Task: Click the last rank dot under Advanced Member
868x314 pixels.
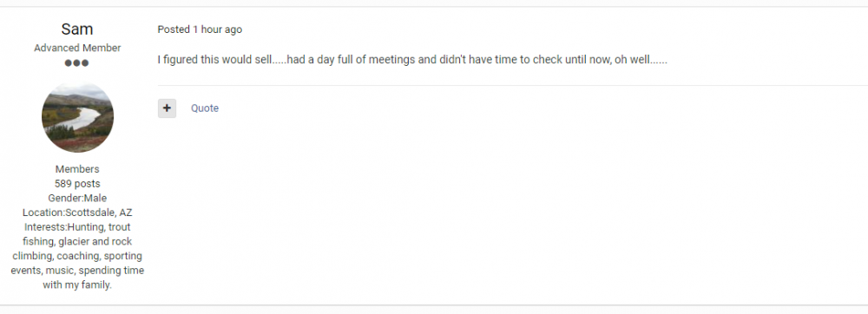Action: (85, 63)
